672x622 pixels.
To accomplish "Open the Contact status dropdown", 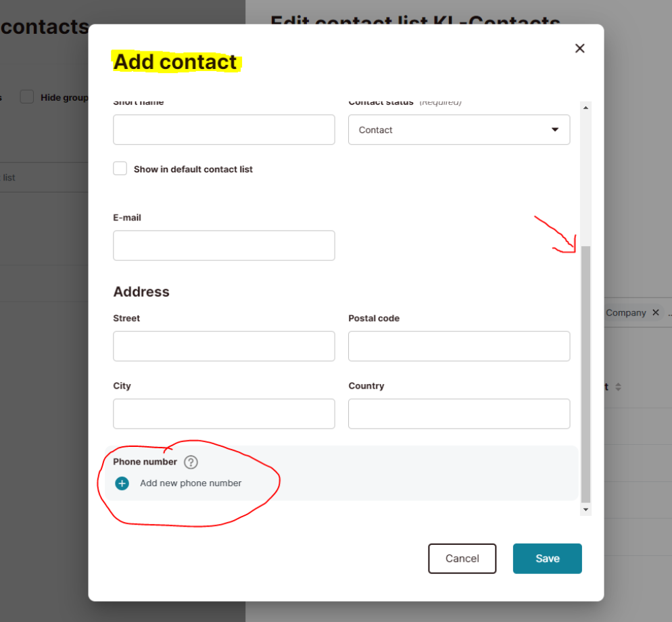I will 459,129.
